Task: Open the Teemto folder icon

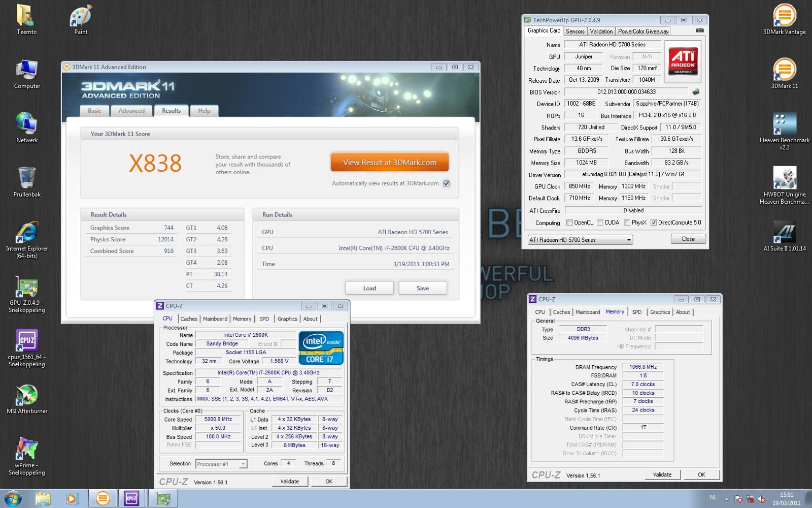Action: tap(26, 20)
